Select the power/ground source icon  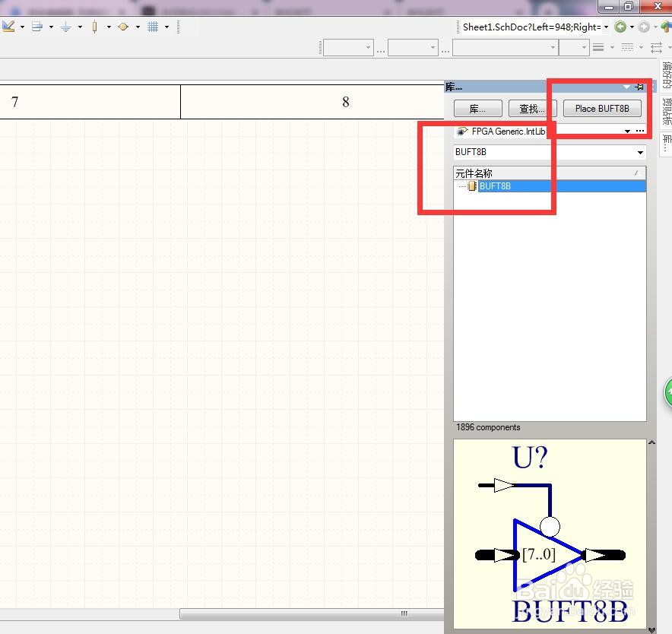66,27
